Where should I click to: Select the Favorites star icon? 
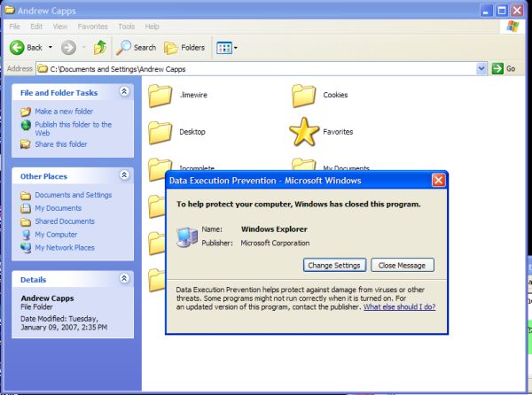tap(304, 132)
